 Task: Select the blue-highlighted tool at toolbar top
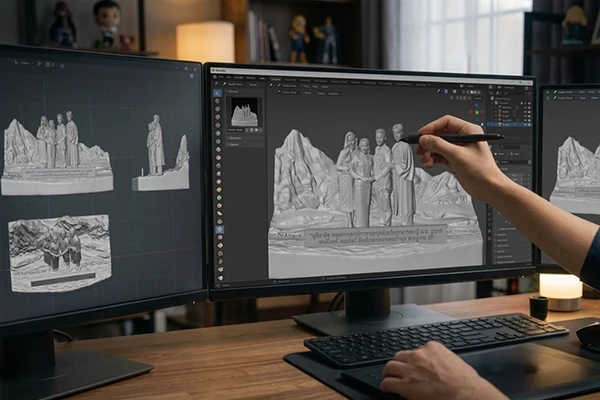[x=217, y=93]
